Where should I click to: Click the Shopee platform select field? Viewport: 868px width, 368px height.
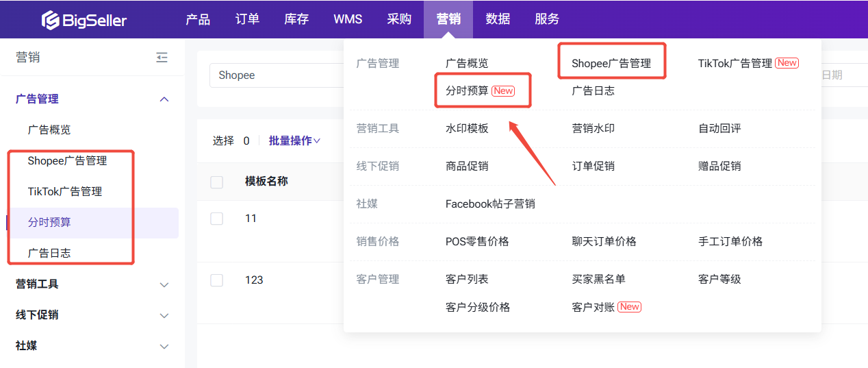click(x=274, y=75)
